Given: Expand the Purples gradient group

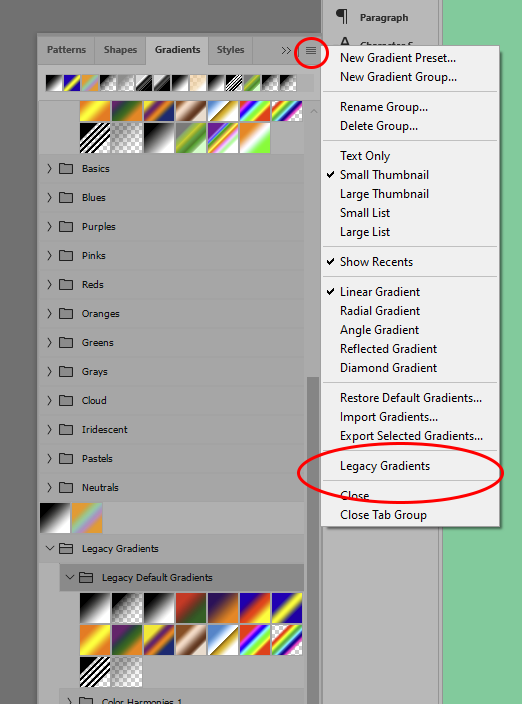Looking at the screenshot, I should [x=49, y=227].
